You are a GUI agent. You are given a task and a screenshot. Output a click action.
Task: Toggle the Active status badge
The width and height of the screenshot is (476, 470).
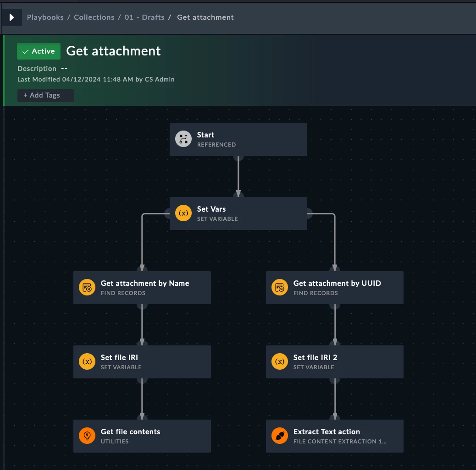(39, 51)
